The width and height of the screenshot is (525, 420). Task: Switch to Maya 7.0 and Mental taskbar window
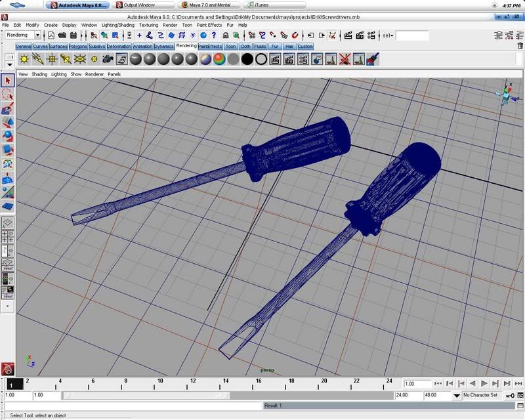[x=211, y=5]
